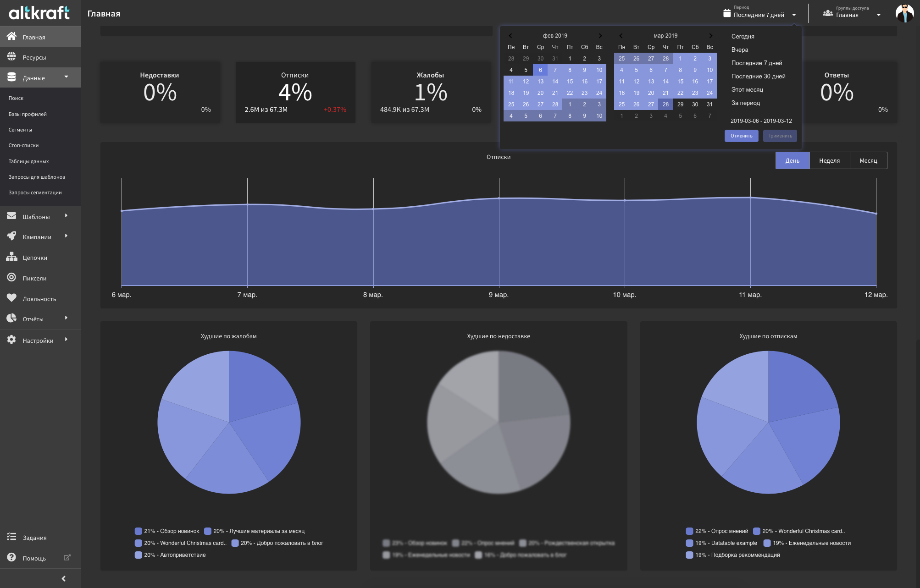Viewport: 920px width, 588px height.
Task: Open the Кампании rocket icon
Action: coord(11,236)
